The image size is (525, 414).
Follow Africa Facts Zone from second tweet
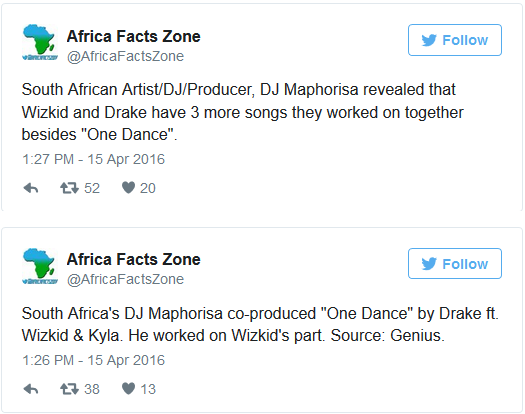[x=455, y=264]
